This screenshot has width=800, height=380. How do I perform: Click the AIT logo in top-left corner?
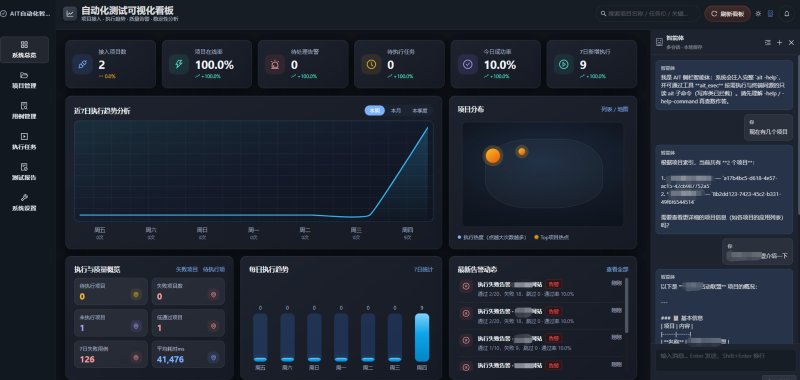click(x=4, y=14)
